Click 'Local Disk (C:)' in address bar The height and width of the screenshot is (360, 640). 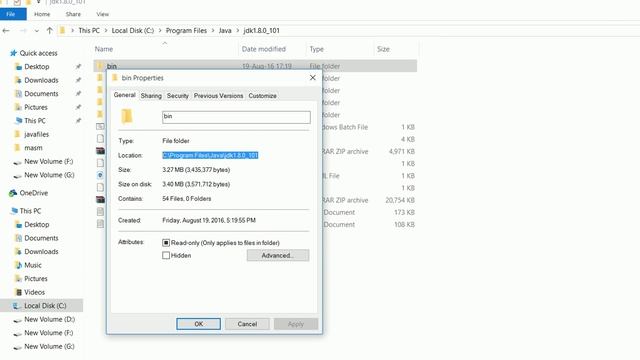(133, 31)
